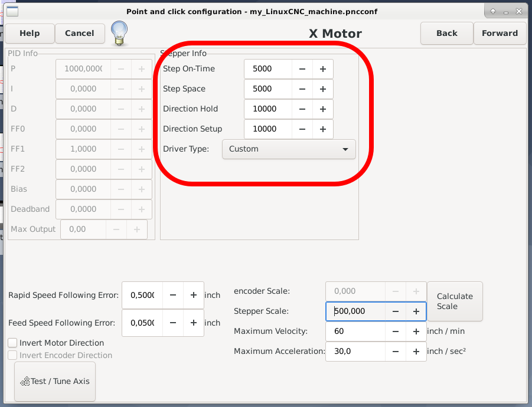This screenshot has width=532, height=407.
Task: Increase Rapid Speed Following Error value
Action: (x=194, y=295)
